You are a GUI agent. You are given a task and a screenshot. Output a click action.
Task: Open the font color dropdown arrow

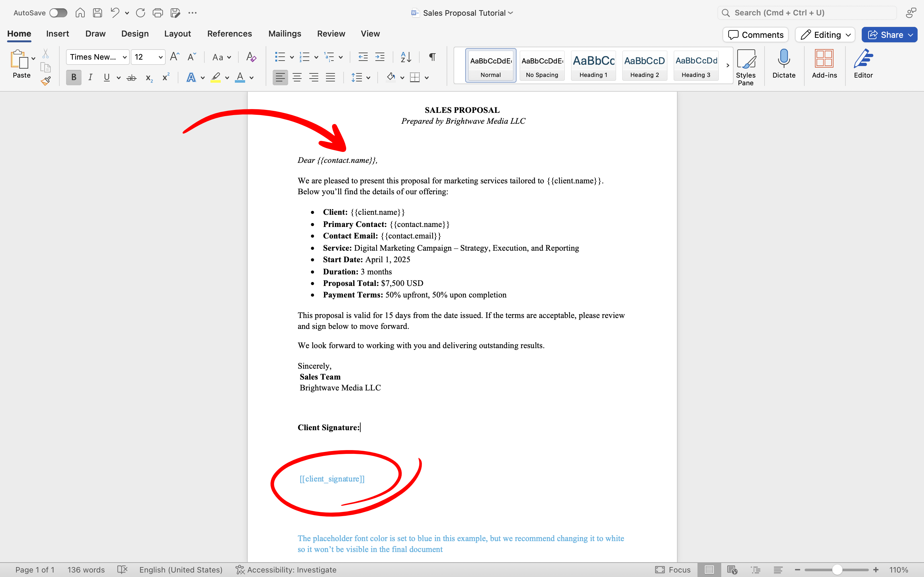[x=252, y=78]
